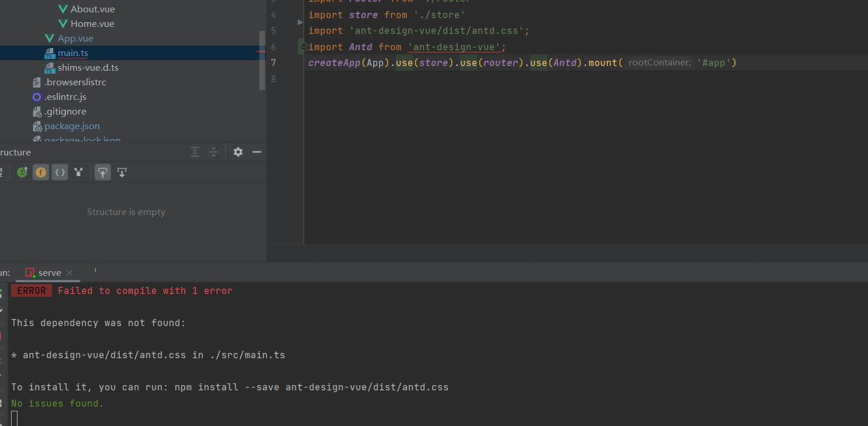The height and width of the screenshot is (426, 868).
Task: Click the ESLint icon beside .eslintrc.js
Action: click(x=37, y=97)
